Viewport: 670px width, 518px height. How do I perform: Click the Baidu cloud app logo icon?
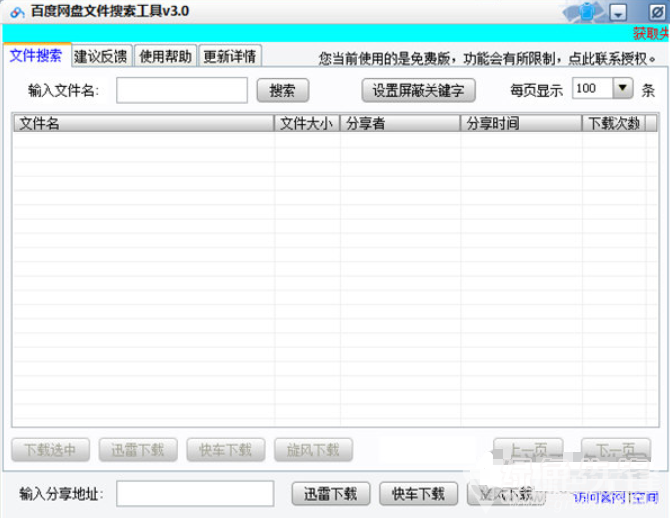17,12
